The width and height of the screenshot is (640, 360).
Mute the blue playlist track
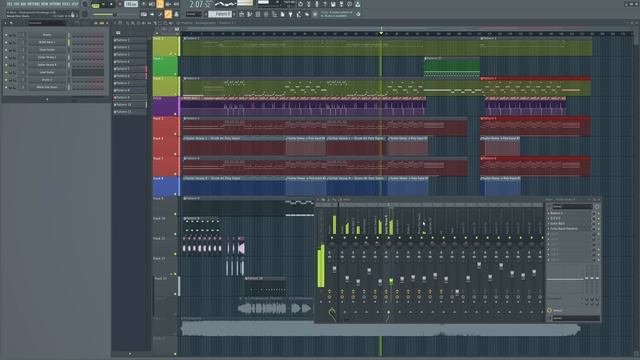click(176, 193)
